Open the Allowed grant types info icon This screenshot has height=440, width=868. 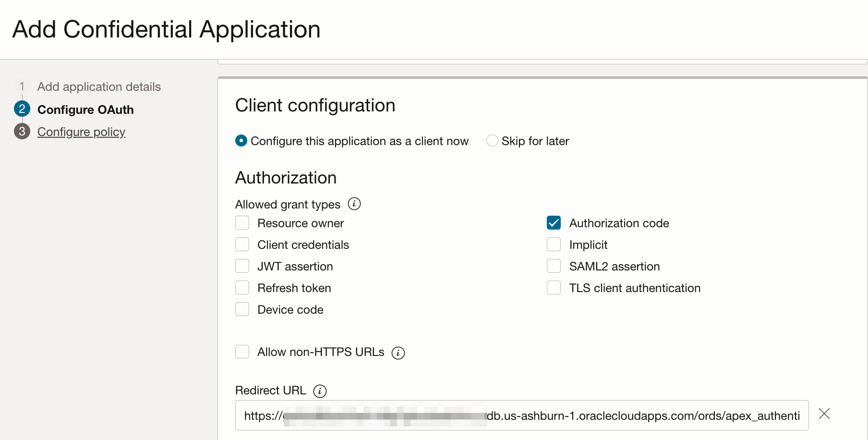click(354, 204)
